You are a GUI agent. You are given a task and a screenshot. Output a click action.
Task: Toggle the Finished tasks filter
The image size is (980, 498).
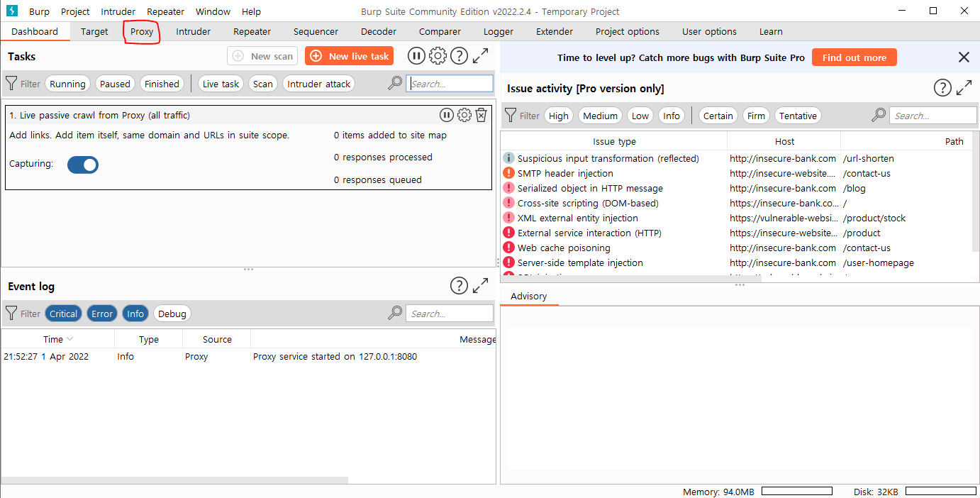(162, 84)
